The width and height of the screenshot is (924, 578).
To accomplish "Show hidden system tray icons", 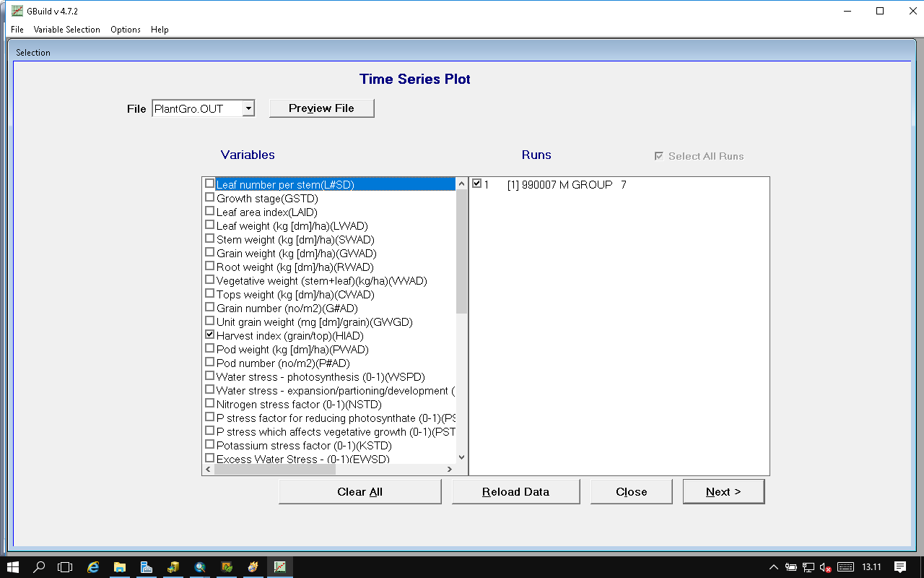I will pos(774,567).
